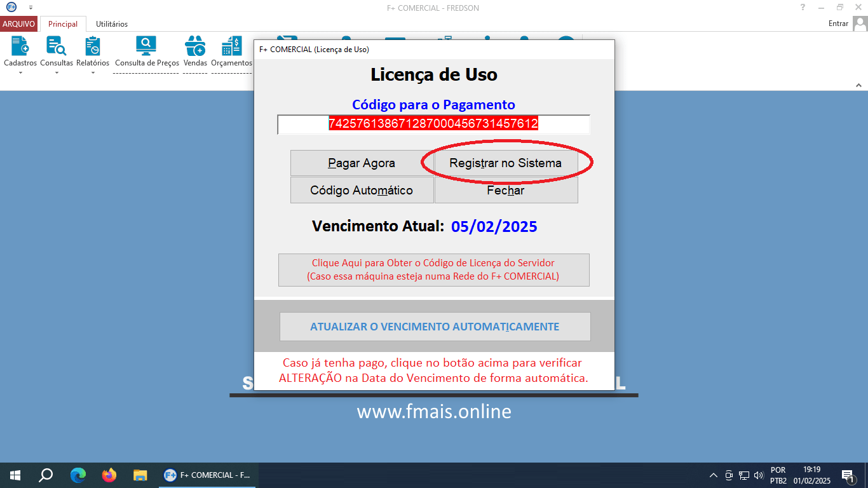Click the Entrar user account icon

coord(862,23)
